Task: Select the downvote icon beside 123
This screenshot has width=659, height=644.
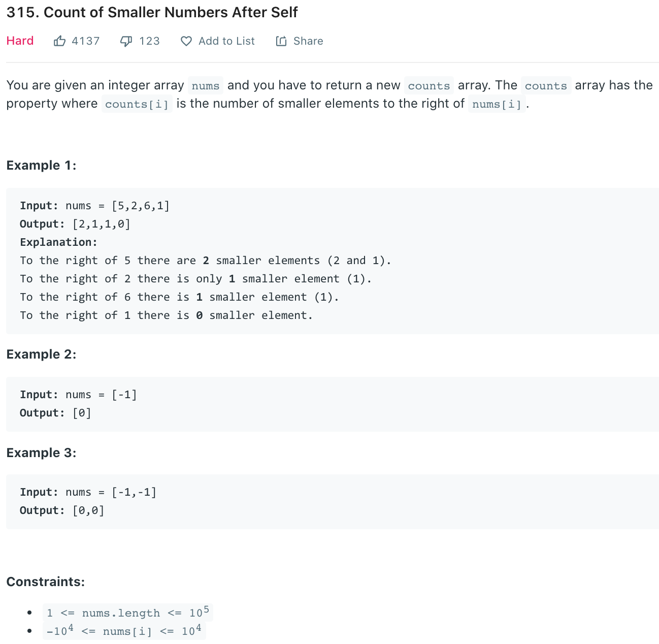Action: [x=126, y=41]
